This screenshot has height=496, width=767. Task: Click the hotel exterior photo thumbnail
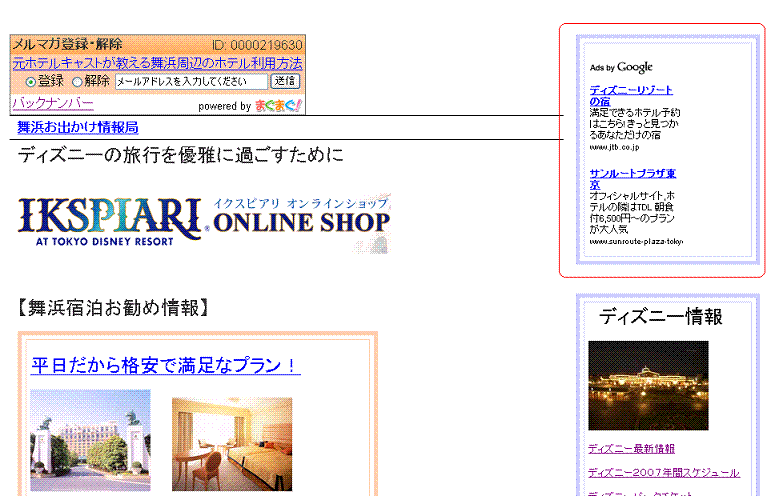[x=90, y=440]
